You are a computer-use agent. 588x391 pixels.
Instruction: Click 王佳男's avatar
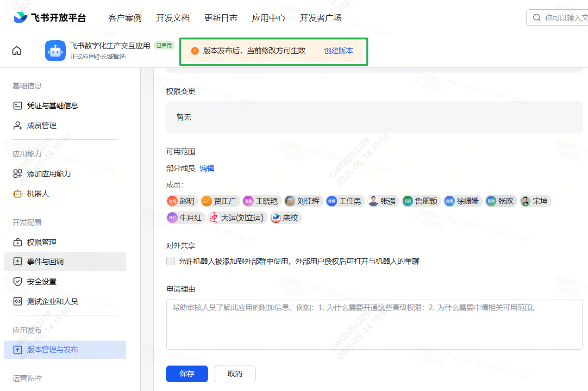click(332, 201)
